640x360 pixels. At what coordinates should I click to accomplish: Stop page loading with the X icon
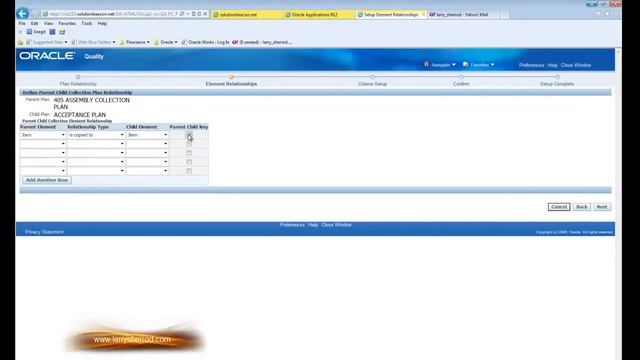pos(205,14)
